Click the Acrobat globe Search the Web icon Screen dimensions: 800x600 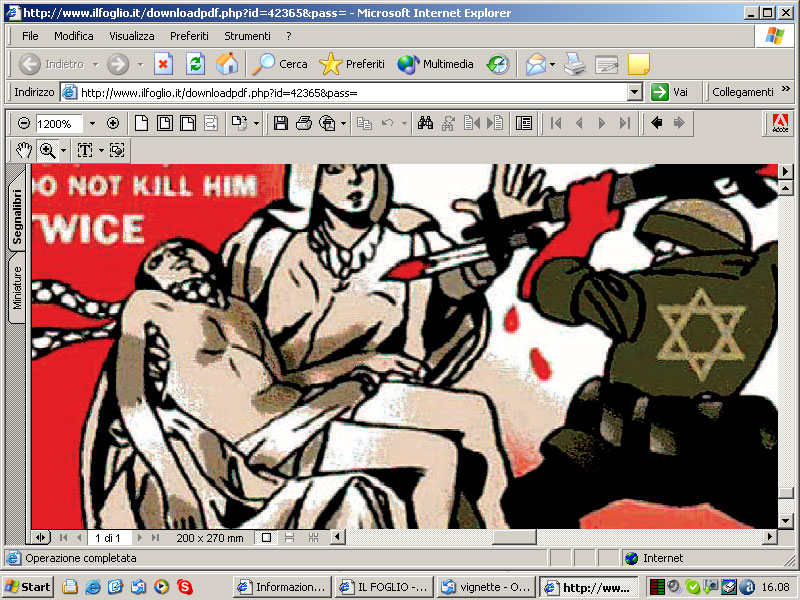pyautogui.click(x=327, y=123)
